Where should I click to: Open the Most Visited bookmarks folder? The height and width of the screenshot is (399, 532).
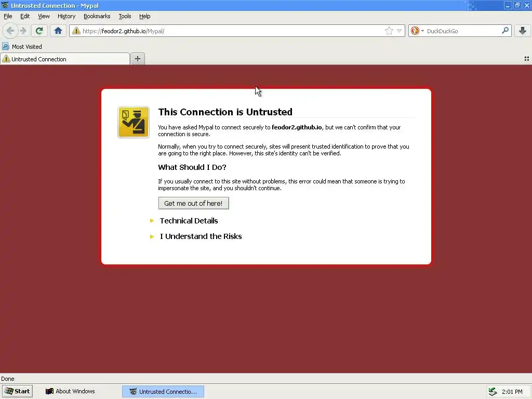(x=22, y=46)
